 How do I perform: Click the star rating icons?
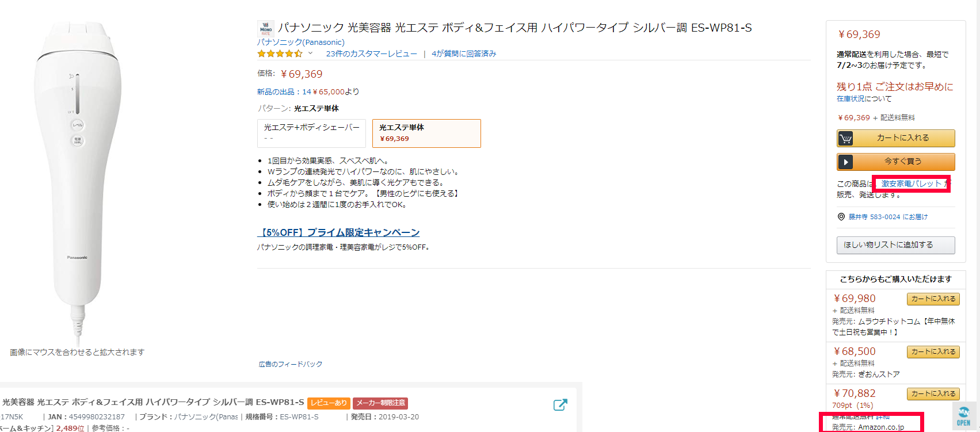click(280, 53)
